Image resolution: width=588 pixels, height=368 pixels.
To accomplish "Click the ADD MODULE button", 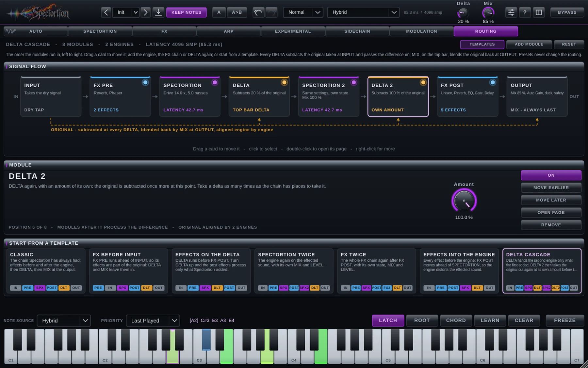I will (x=529, y=44).
